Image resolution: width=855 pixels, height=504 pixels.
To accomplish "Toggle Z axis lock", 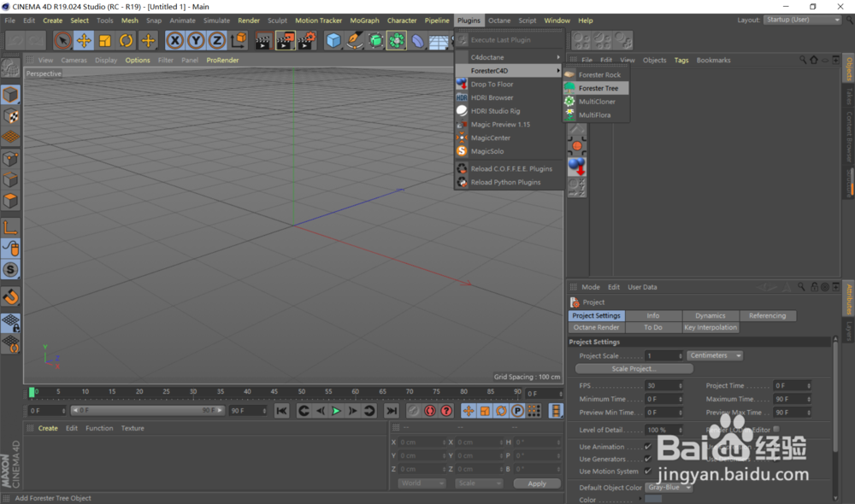I will point(216,40).
